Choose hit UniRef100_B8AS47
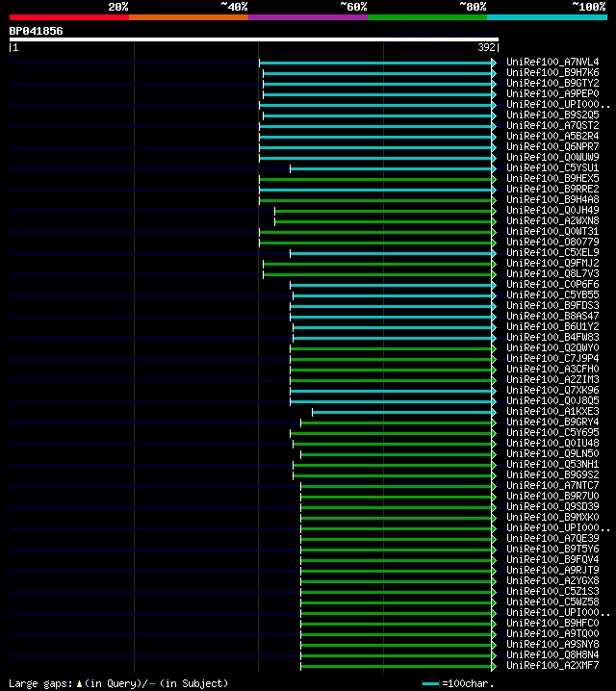This screenshot has width=616, height=691. (x=552, y=316)
